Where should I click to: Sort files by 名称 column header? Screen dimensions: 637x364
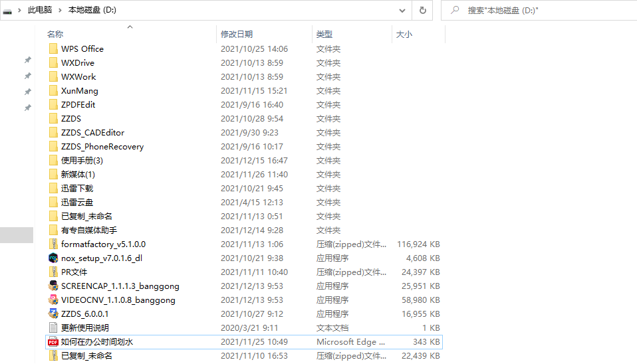(x=55, y=35)
